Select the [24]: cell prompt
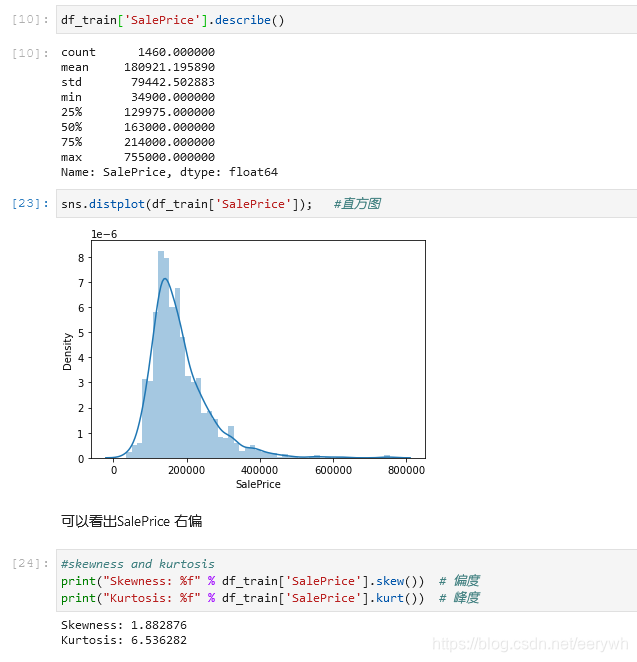This screenshot has height=662, width=637. pos(30,563)
